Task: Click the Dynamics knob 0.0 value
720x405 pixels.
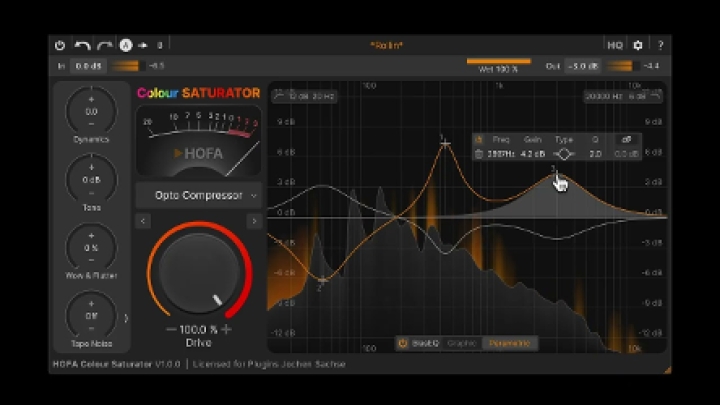Action: (x=91, y=112)
